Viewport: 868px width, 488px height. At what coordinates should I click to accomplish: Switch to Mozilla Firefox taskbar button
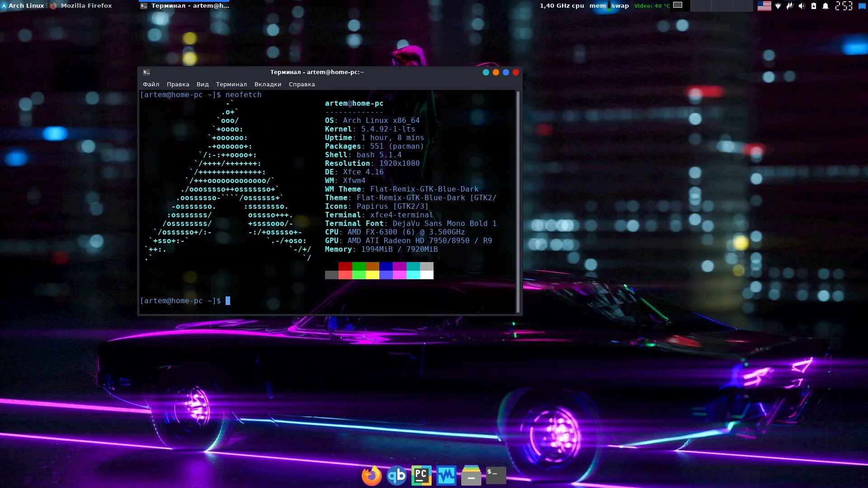[81, 6]
